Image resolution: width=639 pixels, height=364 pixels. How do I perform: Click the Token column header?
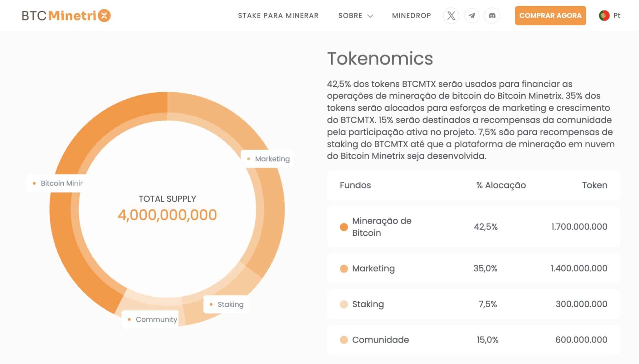tap(595, 185)
